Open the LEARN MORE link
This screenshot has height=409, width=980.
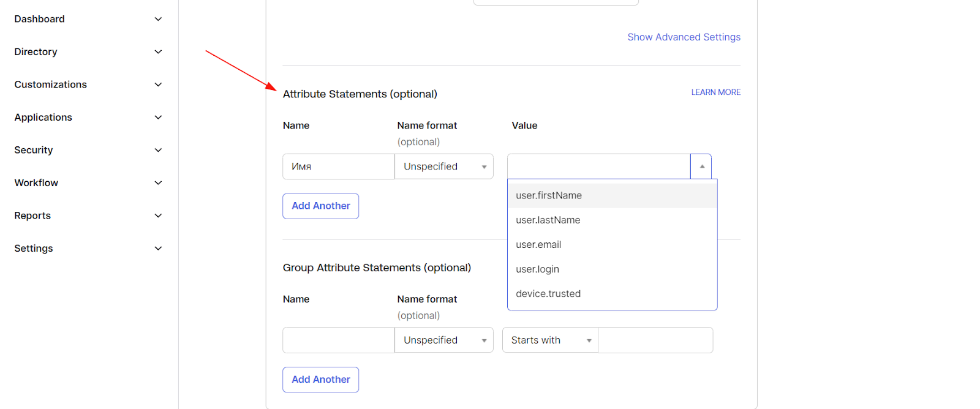715,92
